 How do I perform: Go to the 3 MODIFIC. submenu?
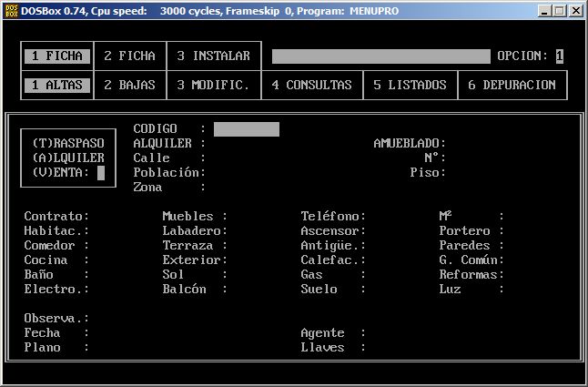(213, 85)
